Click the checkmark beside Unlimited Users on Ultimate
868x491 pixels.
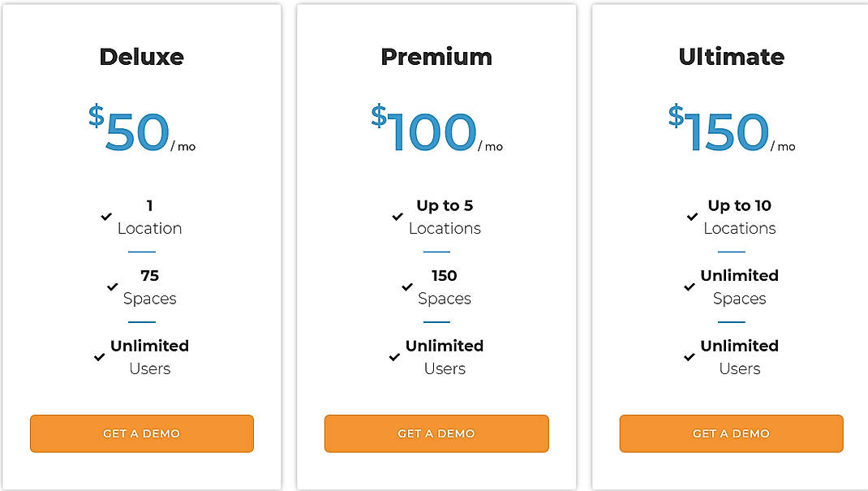point(690,357)
